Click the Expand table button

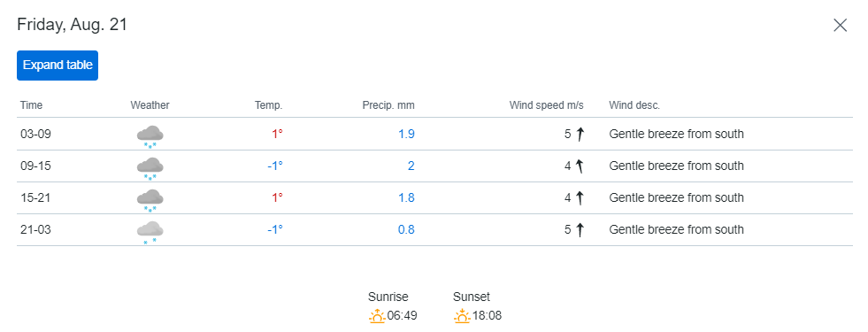click(x=58, y=66)
